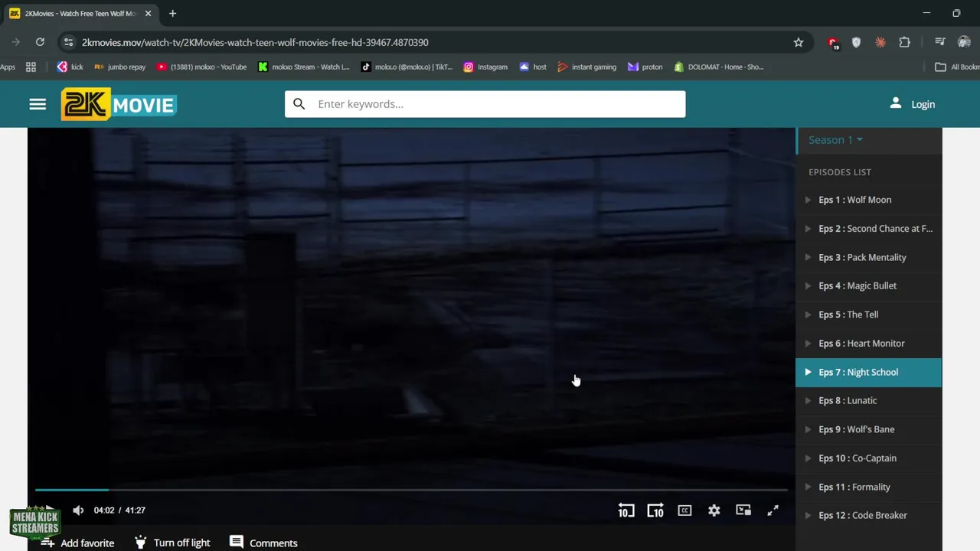This screenshot has width=980, height=551.
Task: Open the Comments section
Action: point(264,543)
